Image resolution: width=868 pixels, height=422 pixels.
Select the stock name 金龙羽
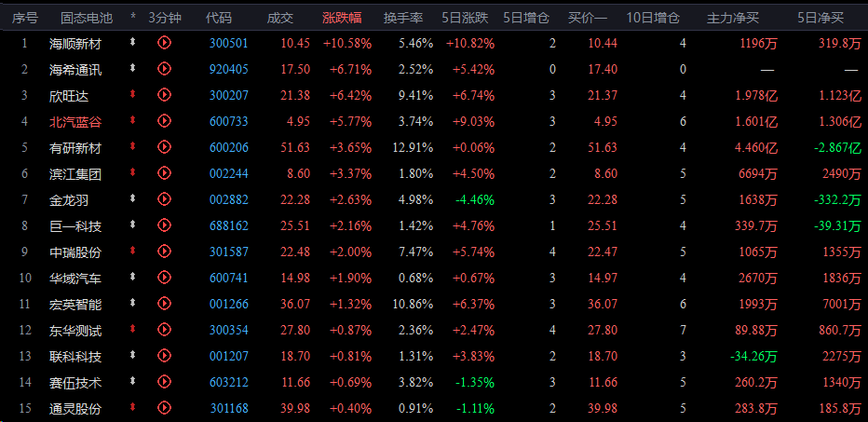[x=69, y=200]
